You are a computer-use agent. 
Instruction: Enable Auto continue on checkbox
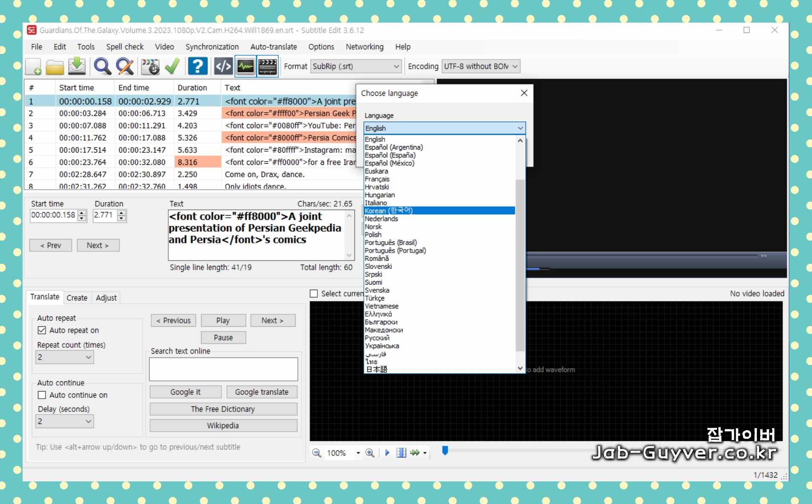pos(42,395)
